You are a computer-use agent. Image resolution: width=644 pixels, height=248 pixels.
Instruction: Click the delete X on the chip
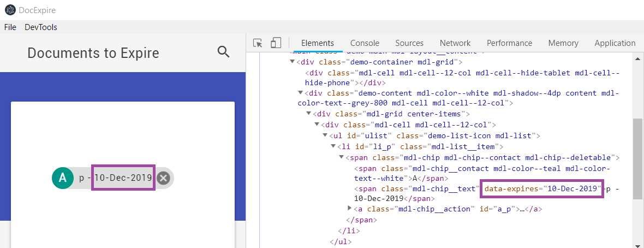[164, 178]
